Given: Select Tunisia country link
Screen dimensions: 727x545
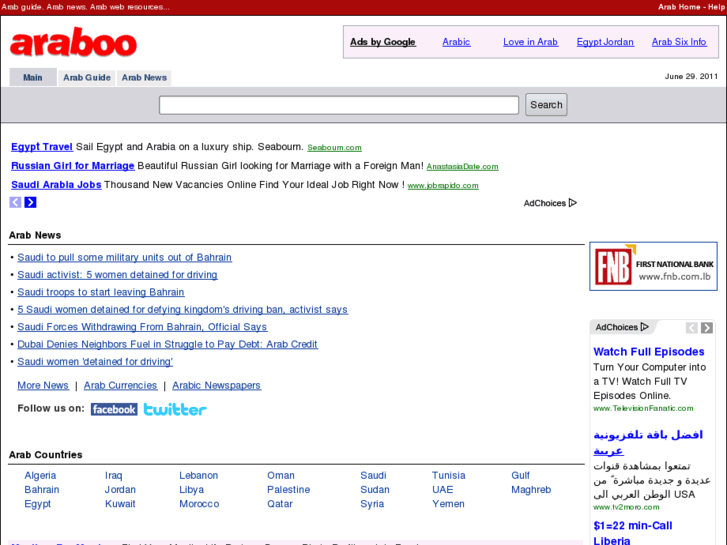Looking at the screenshot, I should pyautogui.click(x=448, y=475).
